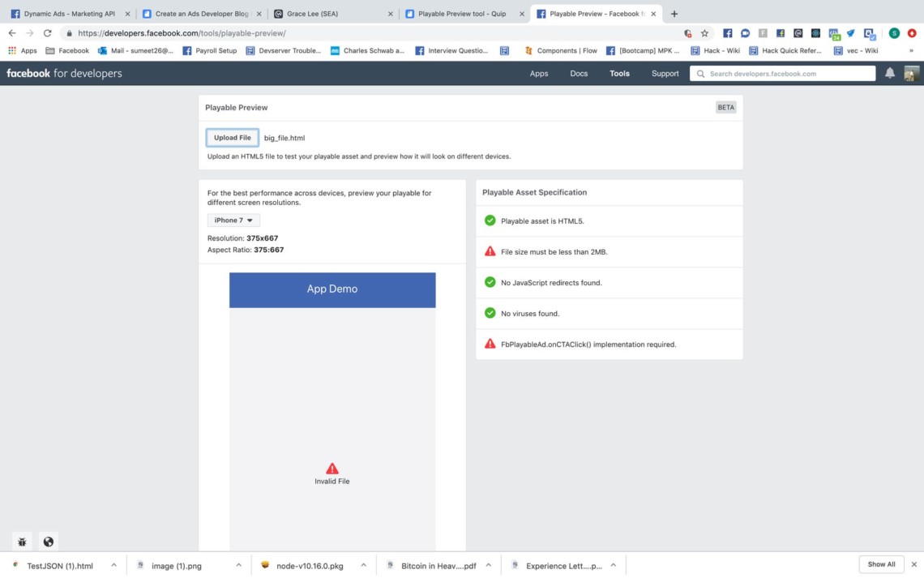Image resolution: width=924 pixels, height=578 pixels.
Task: Click the Facebook extension icon in toolbar
Action: (728, 33)
